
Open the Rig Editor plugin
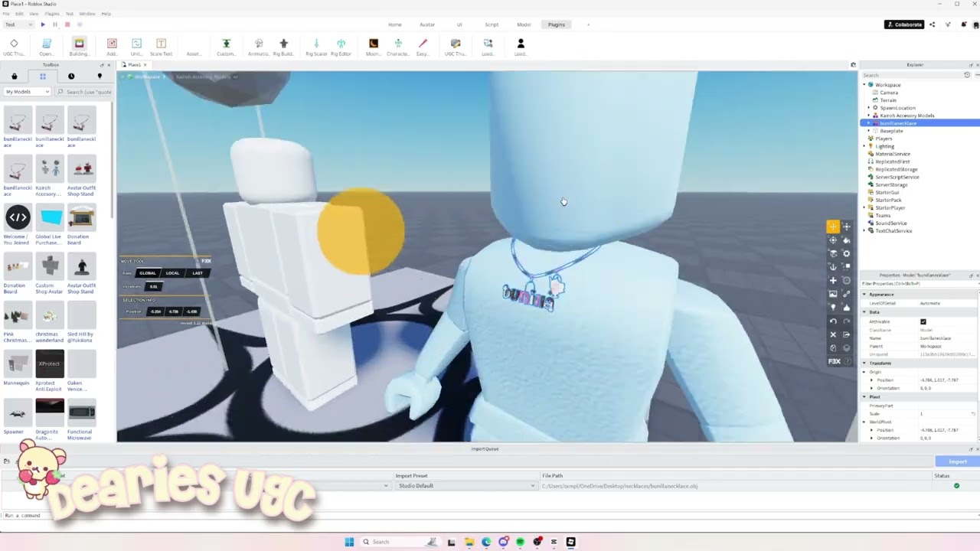[341, 47]
